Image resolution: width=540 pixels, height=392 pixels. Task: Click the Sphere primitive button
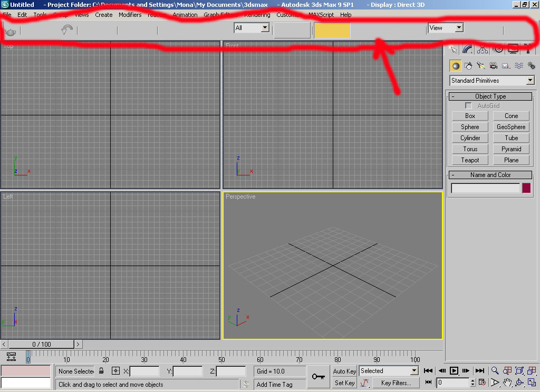pos(470,127)
